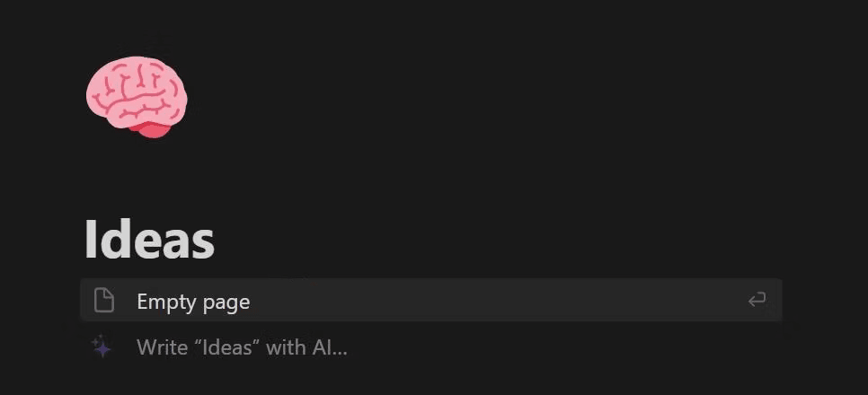Open AI writer via purple sparkle stars
The height and width of the screenshot is (395, 868).
[102, 347]
